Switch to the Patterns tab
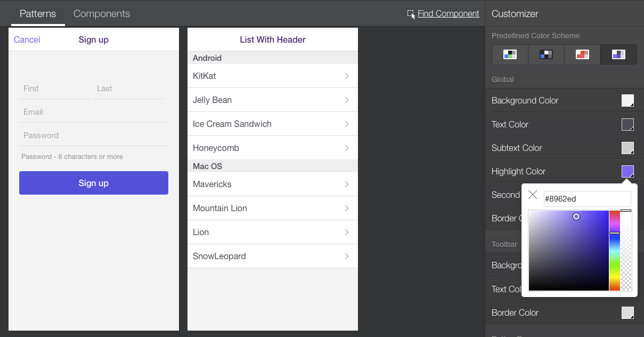The image size is (644, 337). pos(38,14)
